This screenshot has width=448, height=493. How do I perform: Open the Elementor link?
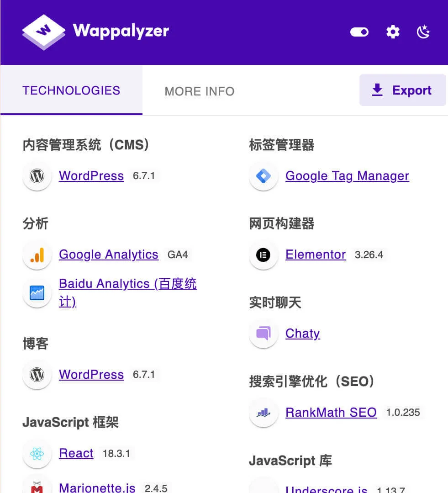316,254
